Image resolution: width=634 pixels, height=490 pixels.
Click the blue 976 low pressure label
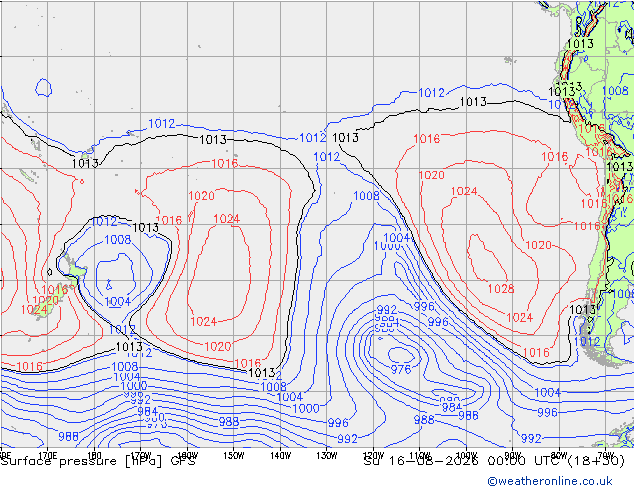401,369
